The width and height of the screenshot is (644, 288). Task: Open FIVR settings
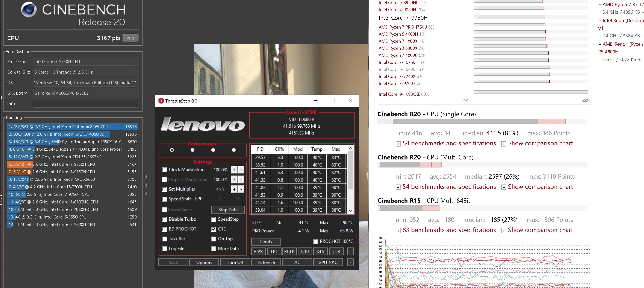(258, 251)
